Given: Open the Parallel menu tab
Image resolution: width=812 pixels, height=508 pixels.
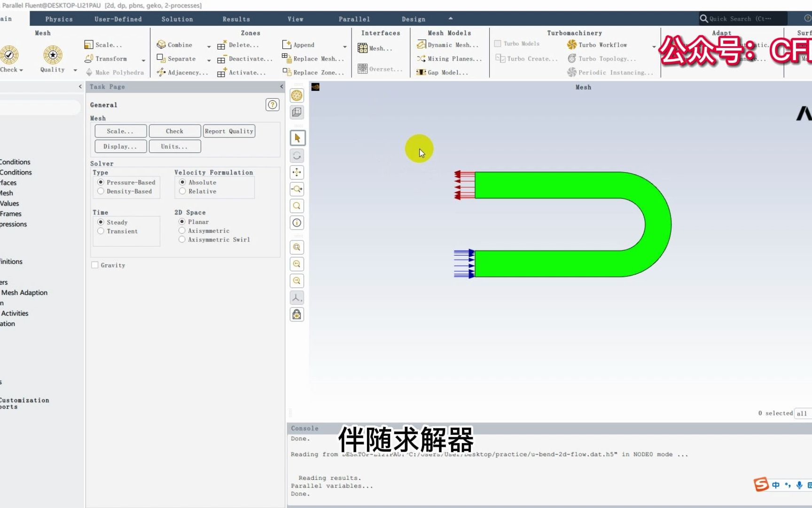Looking at the screenshot, I should [x=354, y=19].
